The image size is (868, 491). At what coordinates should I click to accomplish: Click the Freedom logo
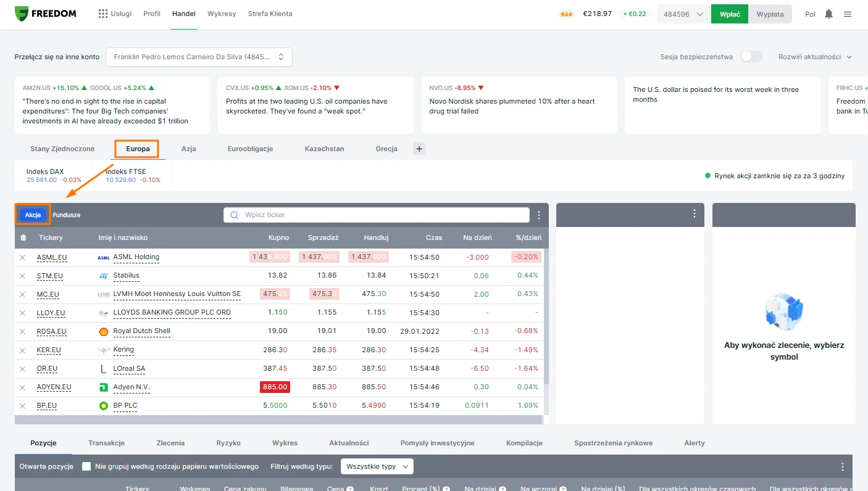tap(46, 14)
